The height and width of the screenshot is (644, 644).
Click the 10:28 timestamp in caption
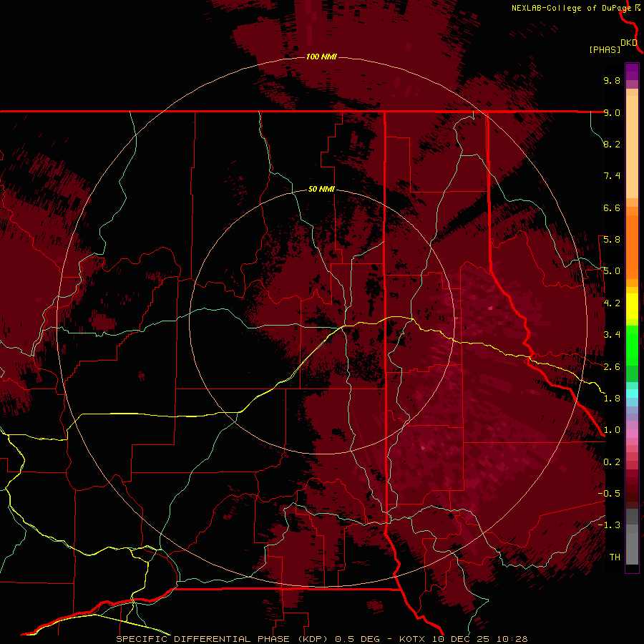tap(512, 639)
